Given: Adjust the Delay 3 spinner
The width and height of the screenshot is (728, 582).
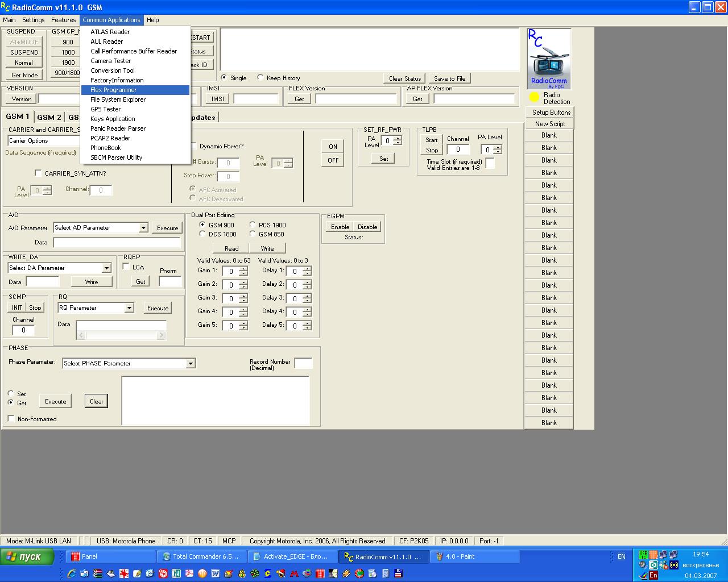Looking at the screenshot, I should (307, 299).
